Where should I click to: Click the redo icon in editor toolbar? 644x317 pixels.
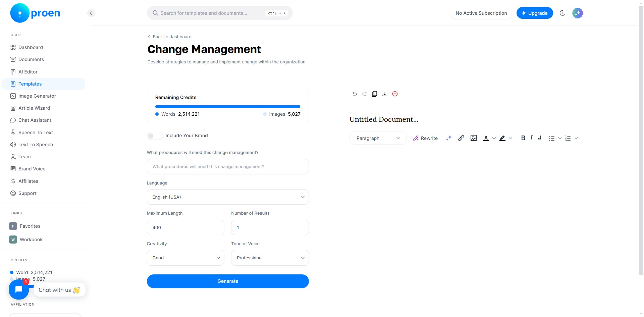pos(365,94)
